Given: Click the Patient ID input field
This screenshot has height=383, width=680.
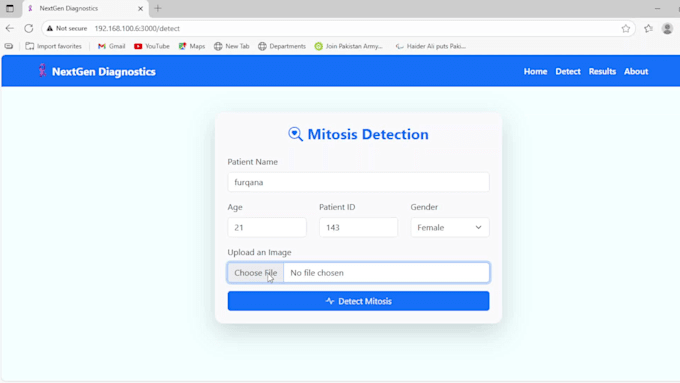Looking at the screenshot, I should click(x=358, y=227).
